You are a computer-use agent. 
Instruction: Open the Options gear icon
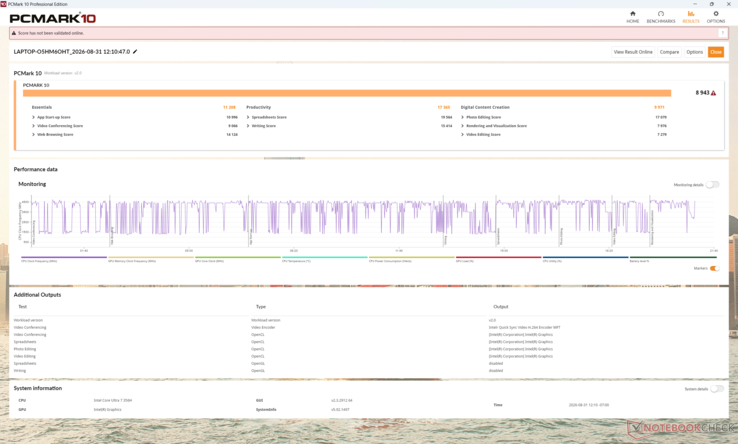(716, 14)
